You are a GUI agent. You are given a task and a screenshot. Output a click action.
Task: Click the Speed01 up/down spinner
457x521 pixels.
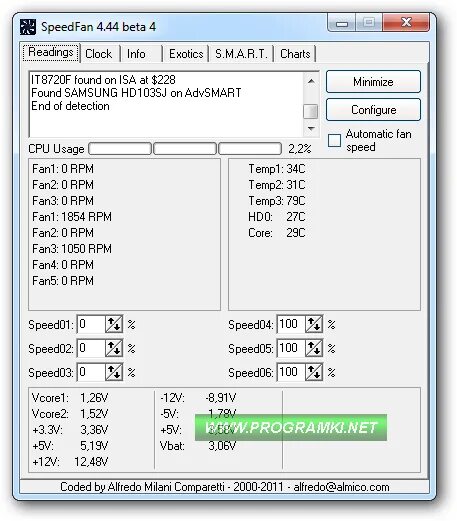[x=114, y=324]
